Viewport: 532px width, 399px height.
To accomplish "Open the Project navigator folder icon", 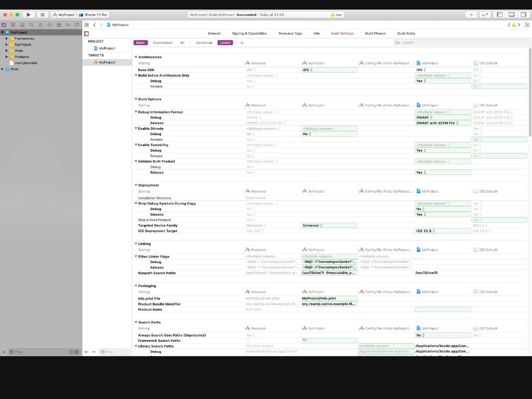I will [4, 25].
